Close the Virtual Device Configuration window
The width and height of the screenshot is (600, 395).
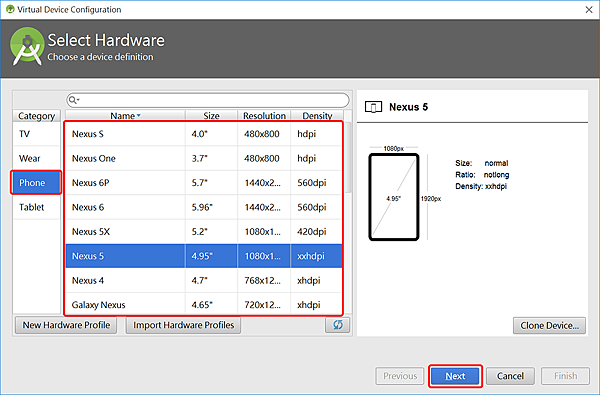589,10
